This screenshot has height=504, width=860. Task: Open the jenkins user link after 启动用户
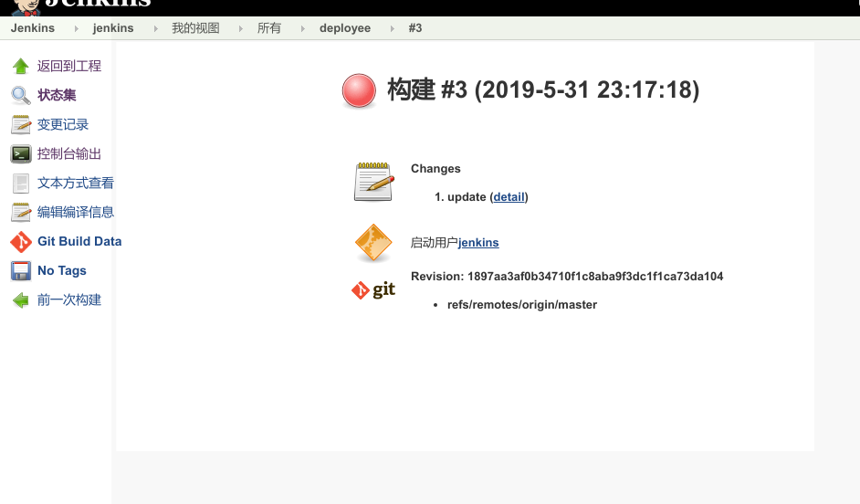coord(478,242)
